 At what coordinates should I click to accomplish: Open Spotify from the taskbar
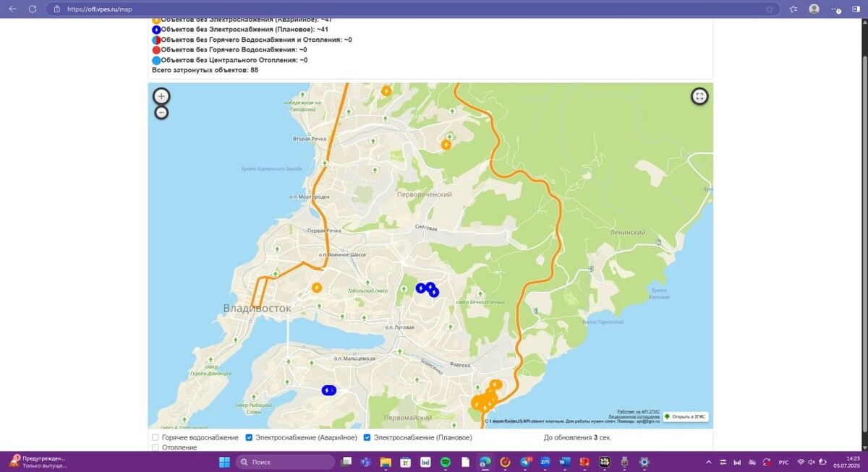tap(446, 462)
